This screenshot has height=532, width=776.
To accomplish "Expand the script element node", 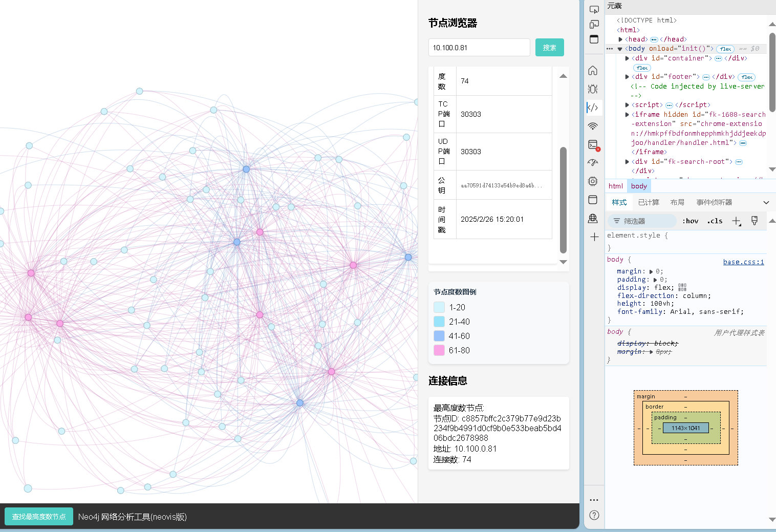I will [x=627, y=105].
